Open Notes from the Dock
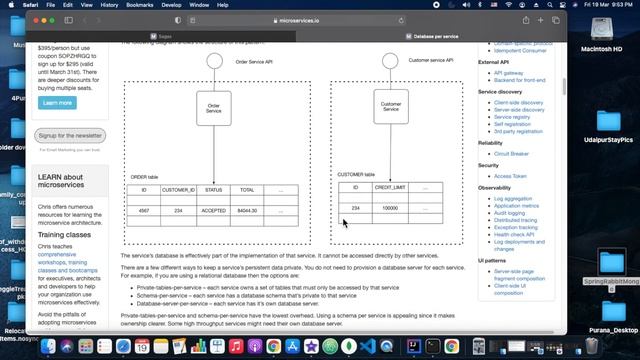This screenshot has width=640, height=360. click(161, 347)
